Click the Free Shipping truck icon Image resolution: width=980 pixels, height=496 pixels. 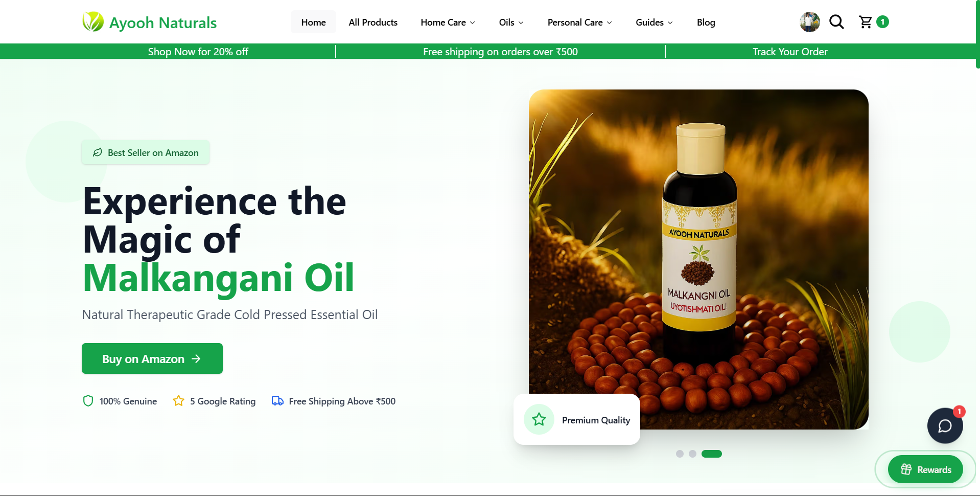(277, 401)
